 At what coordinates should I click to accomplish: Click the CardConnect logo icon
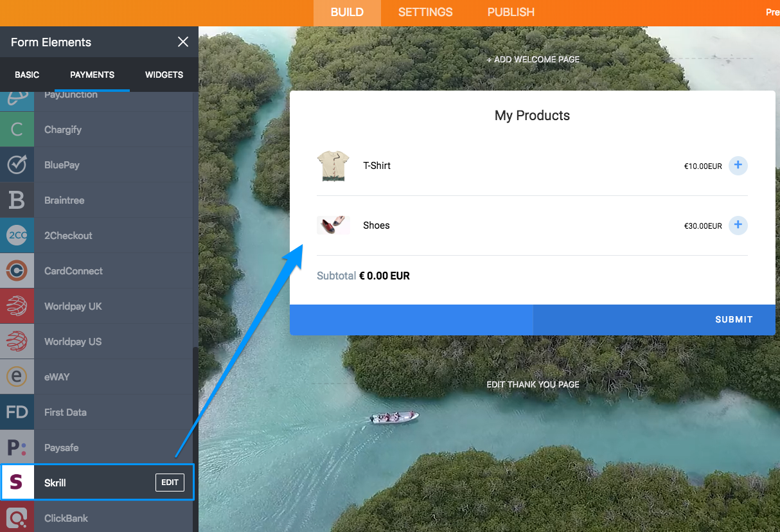17,271
